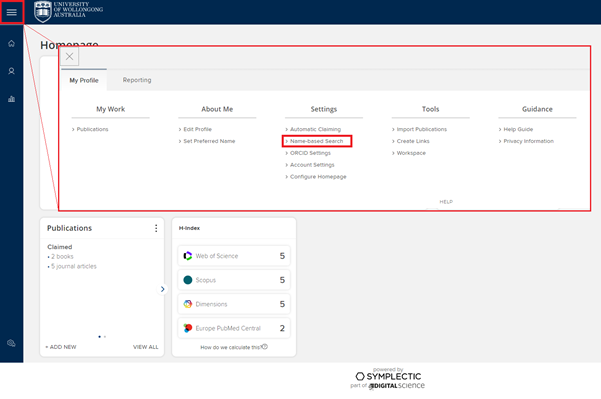Open the hamburger navigation menu
601x399 pixels.
click(11, 12)
